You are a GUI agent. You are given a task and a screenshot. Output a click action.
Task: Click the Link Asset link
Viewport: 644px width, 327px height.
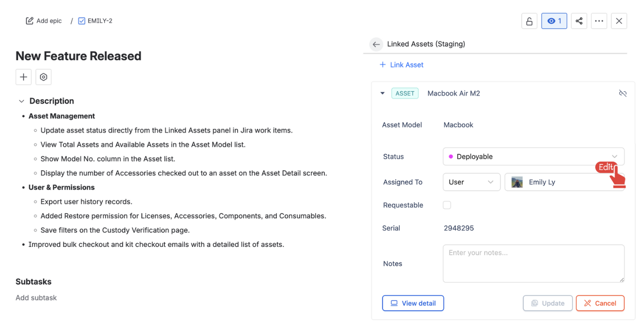[402, 65]
